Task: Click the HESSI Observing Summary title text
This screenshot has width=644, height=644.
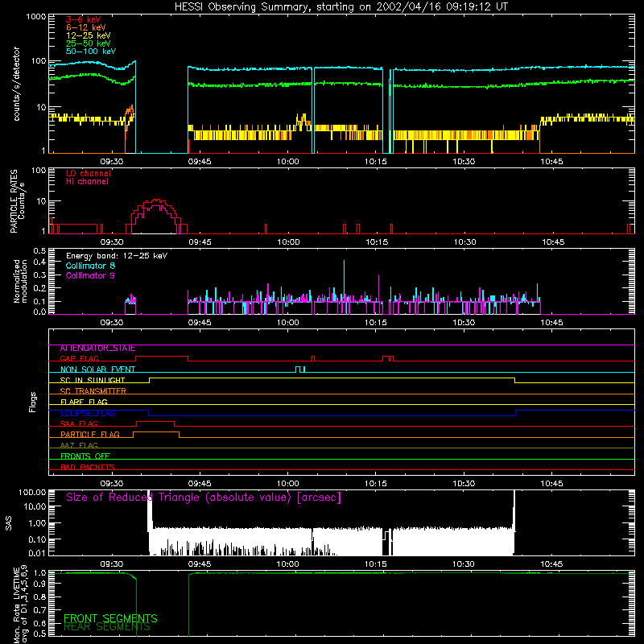Action: click(341, 7)
